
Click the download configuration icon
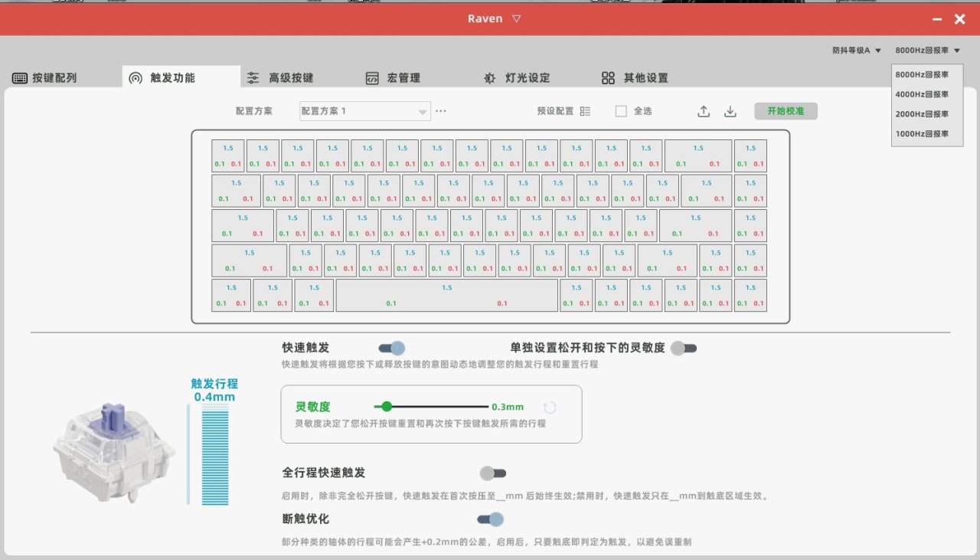tap(730, 111)
